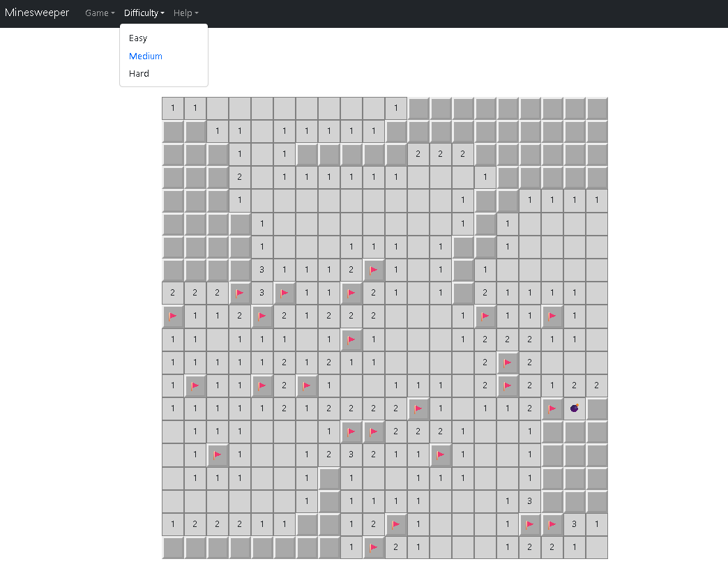Click the Difficulty dropdown caret
The width and height of the screenshot is (728, 573).
163,13
